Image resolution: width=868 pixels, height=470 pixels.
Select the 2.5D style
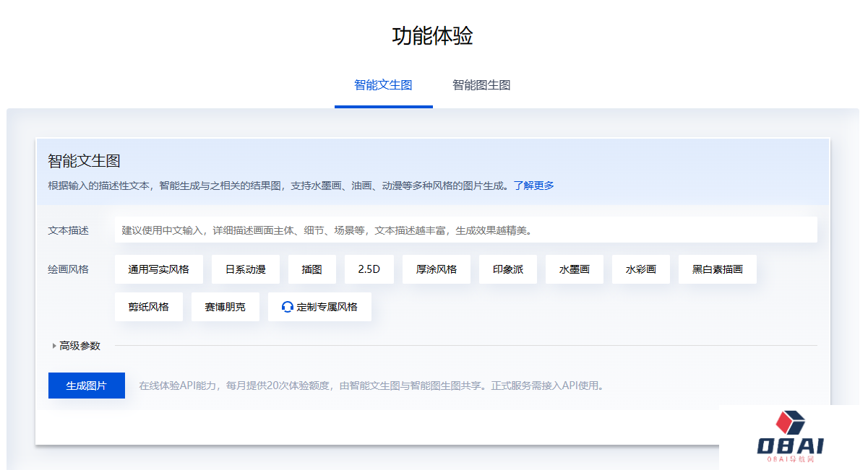click(369, 269)
